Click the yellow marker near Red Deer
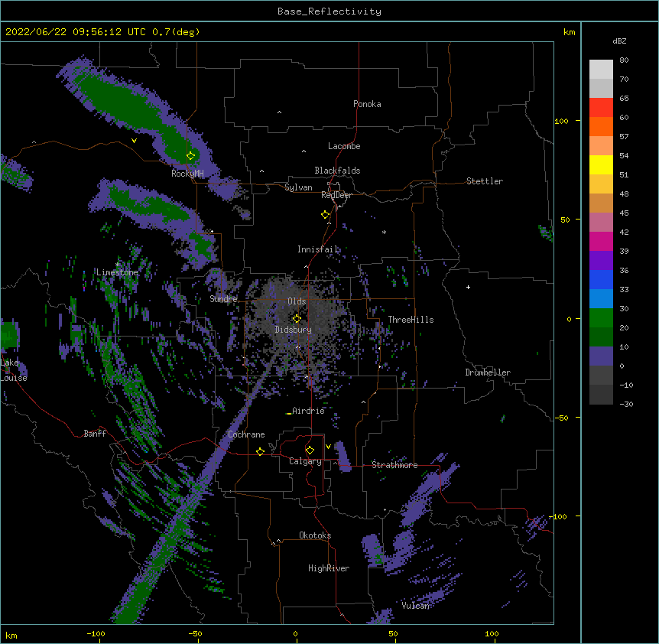The height and width of the screenshot is (644, 659). tap(326, 215)
